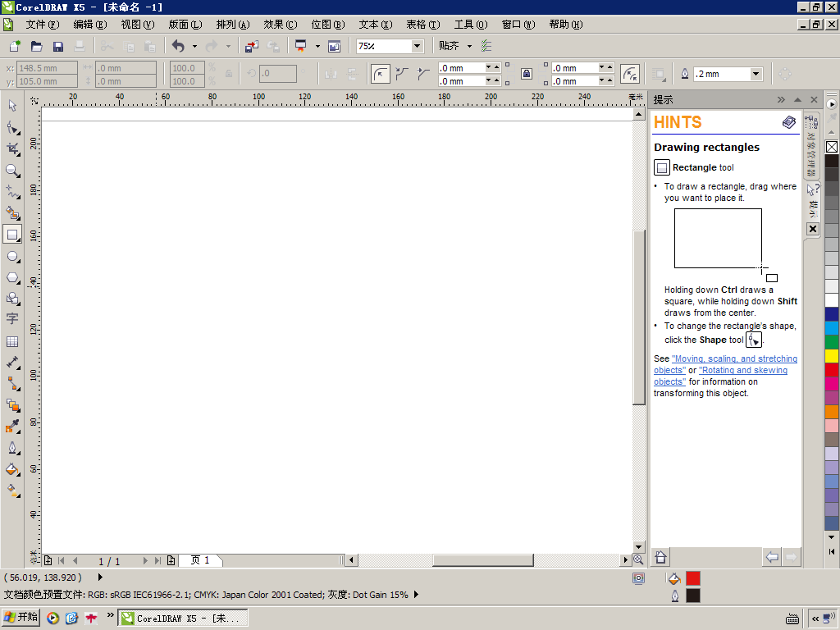Open the zoom level 75% dropdown

[417, 46]
